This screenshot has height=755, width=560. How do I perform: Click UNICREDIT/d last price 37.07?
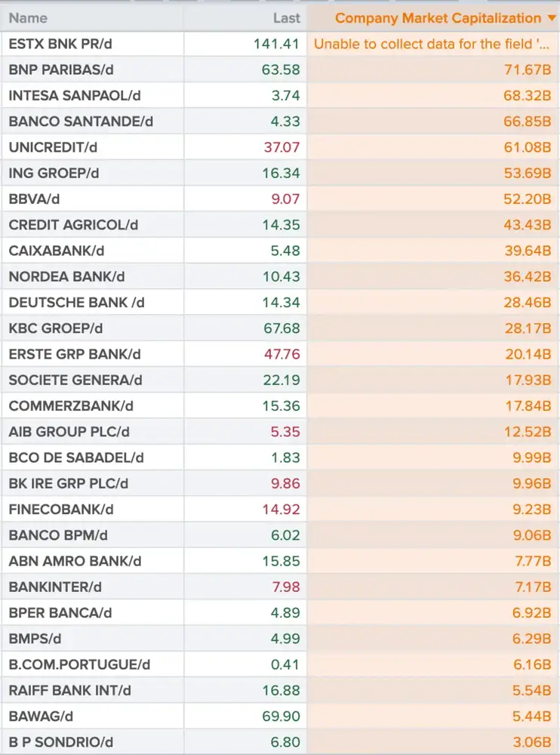click(x=282, y=147)
